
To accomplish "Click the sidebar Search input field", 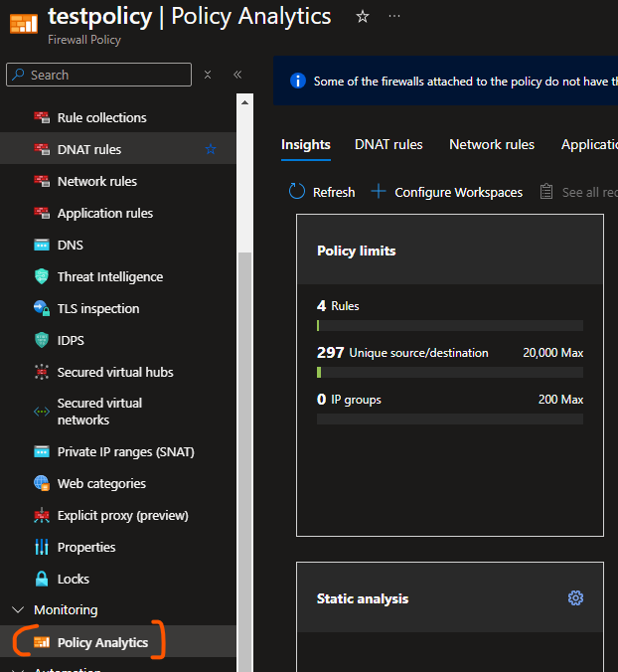I will [99, 75].
